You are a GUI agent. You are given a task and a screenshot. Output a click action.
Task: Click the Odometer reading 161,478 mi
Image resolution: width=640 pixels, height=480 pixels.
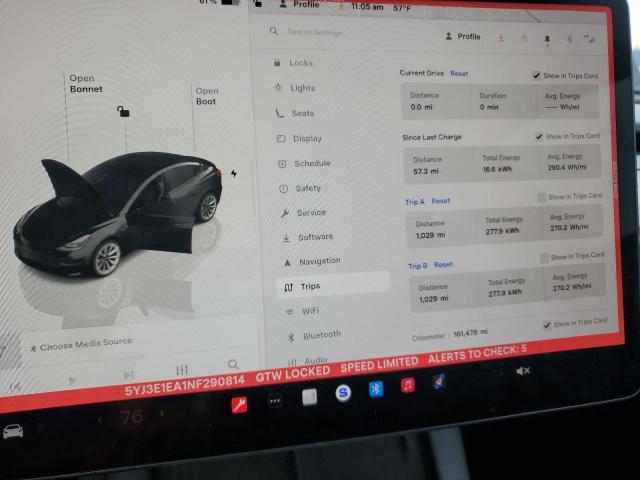click(x=470, y=333)
